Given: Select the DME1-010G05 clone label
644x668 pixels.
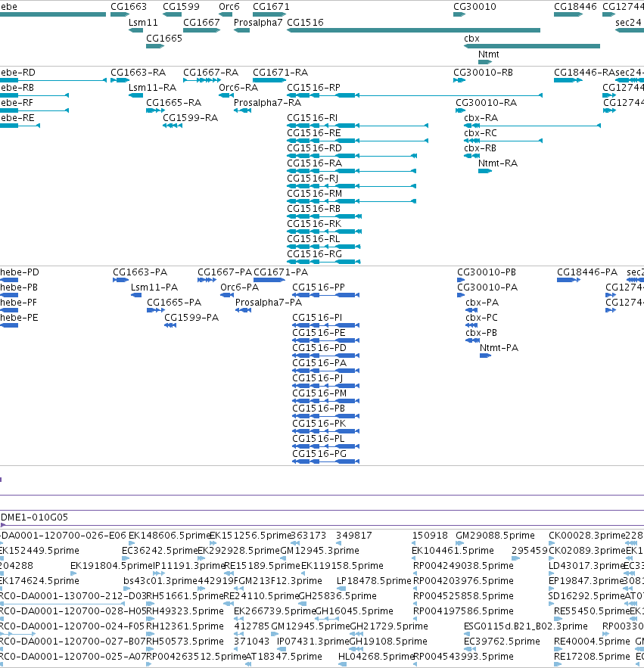Looking at the screenshot, I should (35, 517).
